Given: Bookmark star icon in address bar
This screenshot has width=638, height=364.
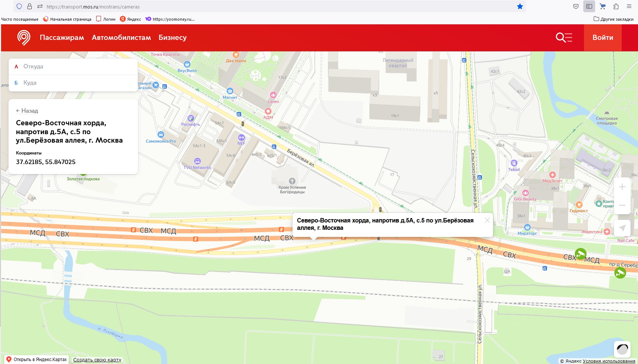Looking at the screenshot, I should point(520,6).
